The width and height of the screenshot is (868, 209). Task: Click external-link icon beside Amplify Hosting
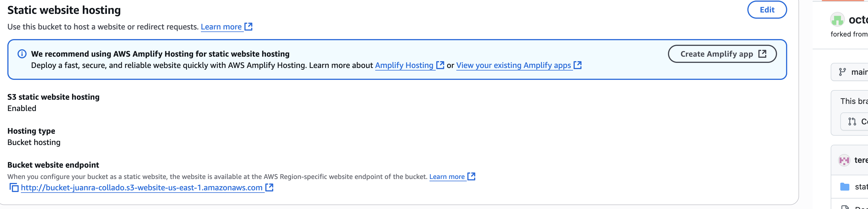(440, 65)
